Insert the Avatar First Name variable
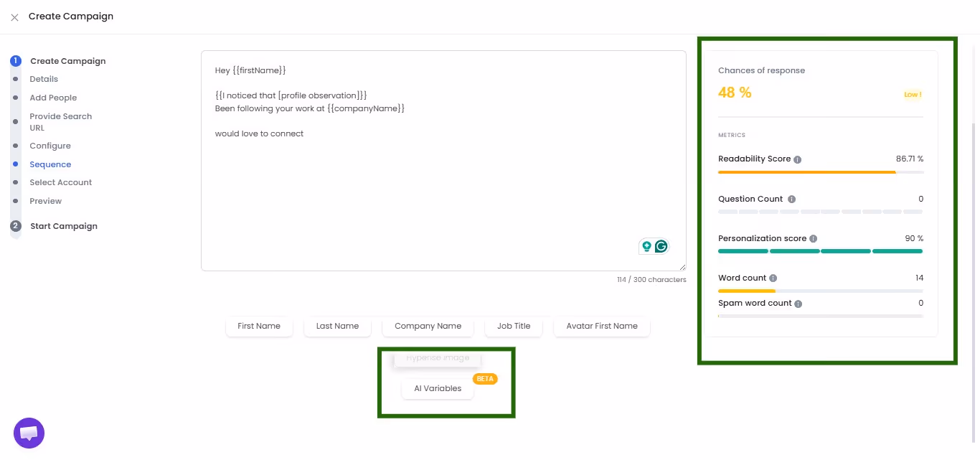Image resolution: width=980 pixels, height=460 pixels. point(602,326)
